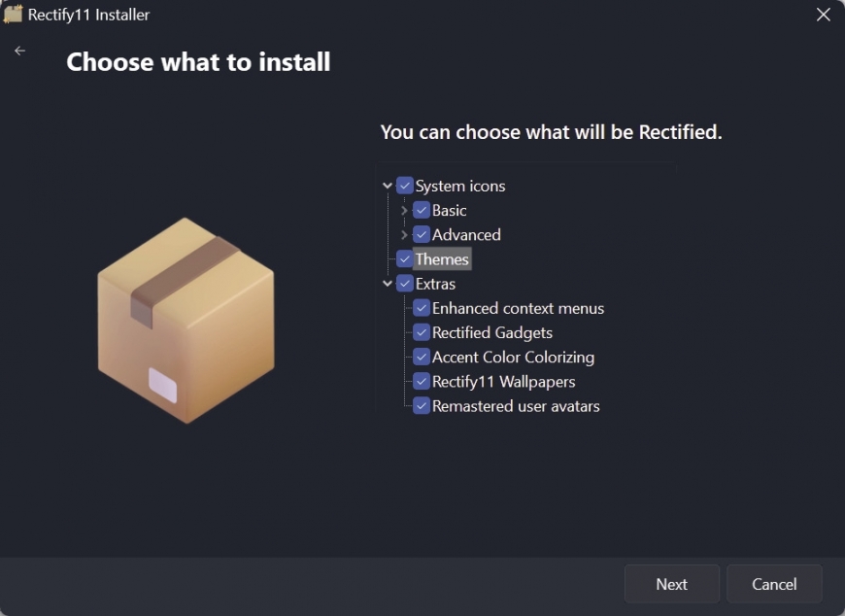
Task: Uncheck the Advanced checkbox
Action: point(422,234)
